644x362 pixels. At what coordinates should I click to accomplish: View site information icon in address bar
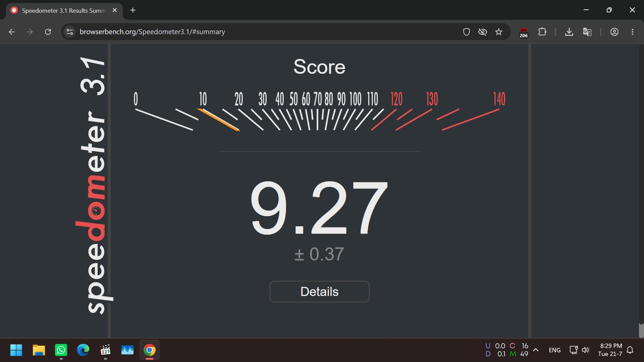[70, 32]
